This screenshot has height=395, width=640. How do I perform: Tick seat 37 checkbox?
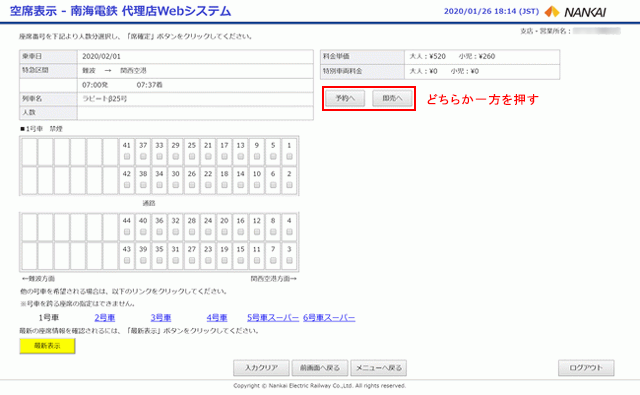pyautogui.click(x=143, y=157)
